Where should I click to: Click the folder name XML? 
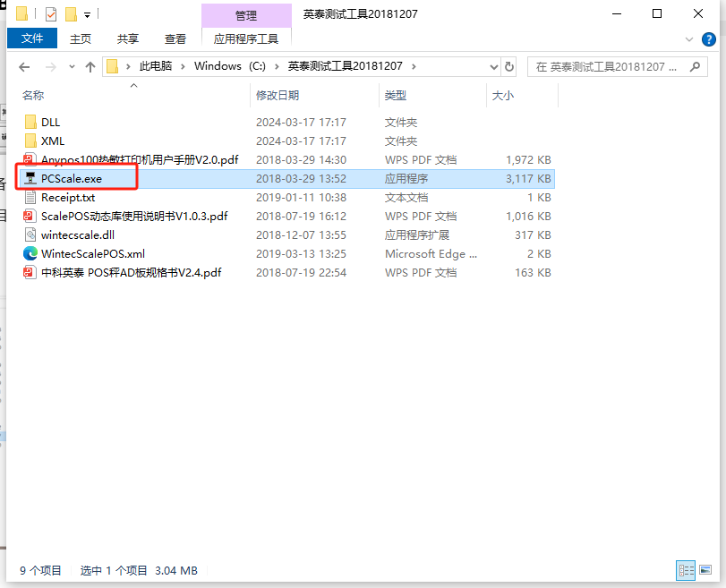coord(52,141)
